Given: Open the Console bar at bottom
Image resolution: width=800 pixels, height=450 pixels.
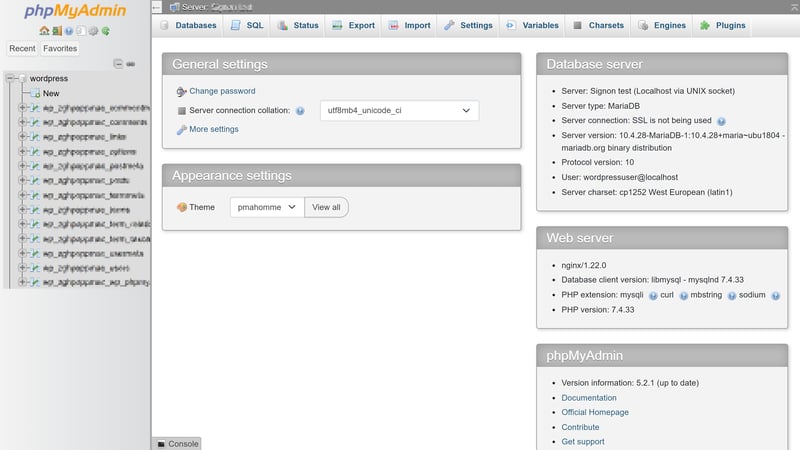Looking at the screenshot, I should coord(177,443).
